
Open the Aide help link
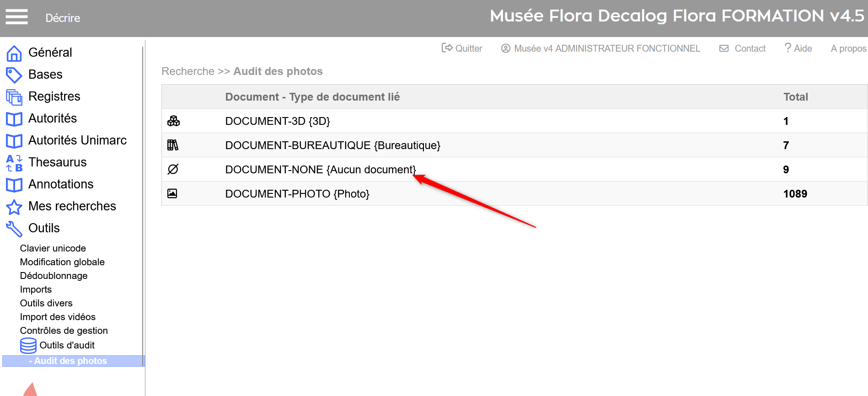(x=798, y=48)
